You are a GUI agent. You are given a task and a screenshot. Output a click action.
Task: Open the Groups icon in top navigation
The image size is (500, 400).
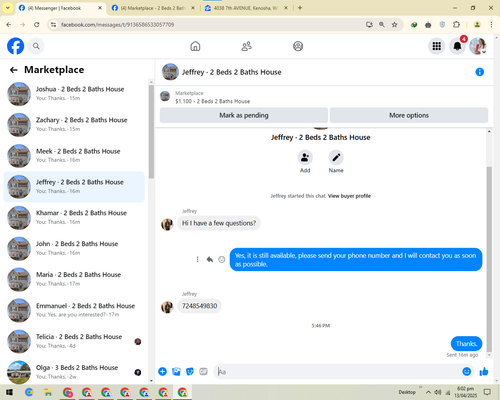pyautogui.click(x=298, y=46)
